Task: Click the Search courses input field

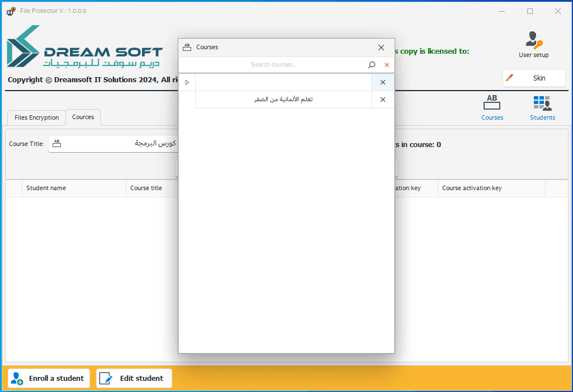Action: (x=273, y=65)
